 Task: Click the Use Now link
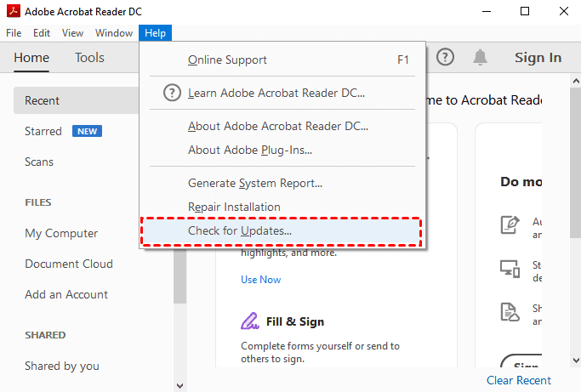pos(260,279)
